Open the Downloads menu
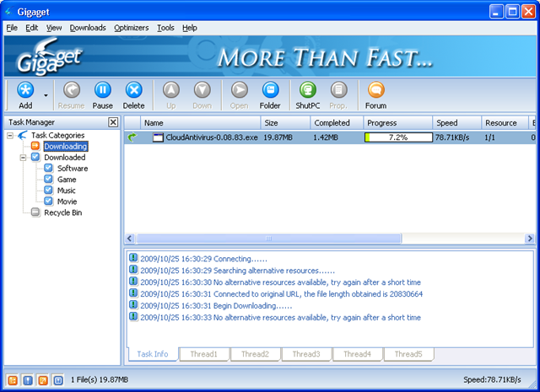Viewport: 540px width, 392px height. click(x=88, y=28)
